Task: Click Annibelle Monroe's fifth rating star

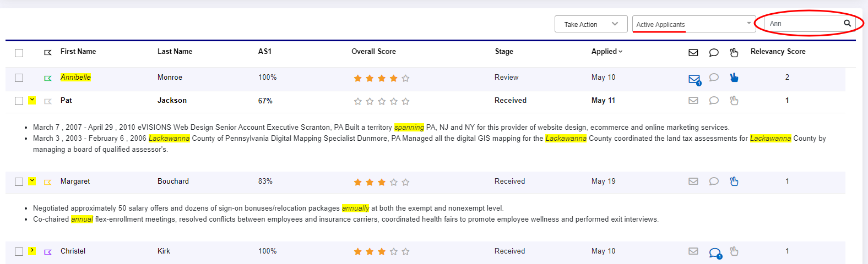Action: coord(405,78)
